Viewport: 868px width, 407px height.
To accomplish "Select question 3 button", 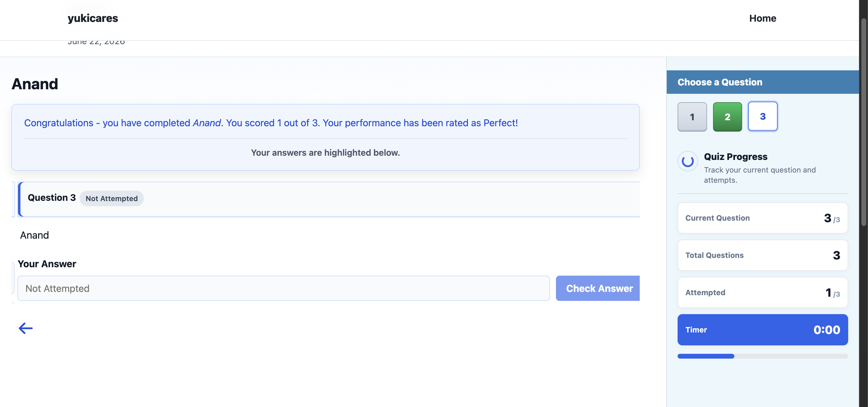I will (763, 116).
